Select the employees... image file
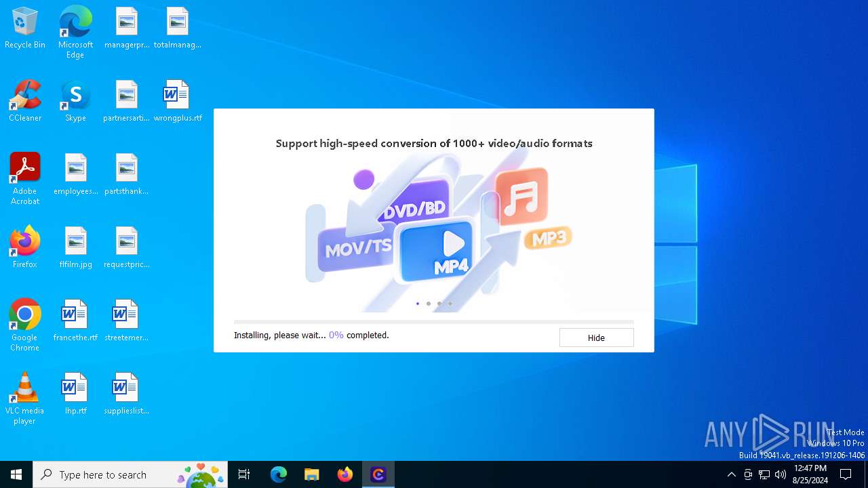Viewport: 868px width, 488px height. pyautogui.click(x=75, y=175)
